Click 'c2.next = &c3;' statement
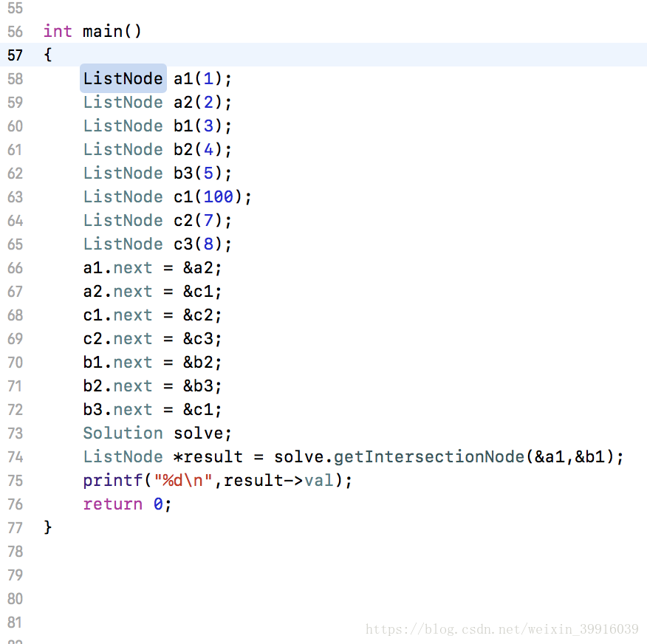Viewport: 647px width, 644px height. (x=152, y=339)
